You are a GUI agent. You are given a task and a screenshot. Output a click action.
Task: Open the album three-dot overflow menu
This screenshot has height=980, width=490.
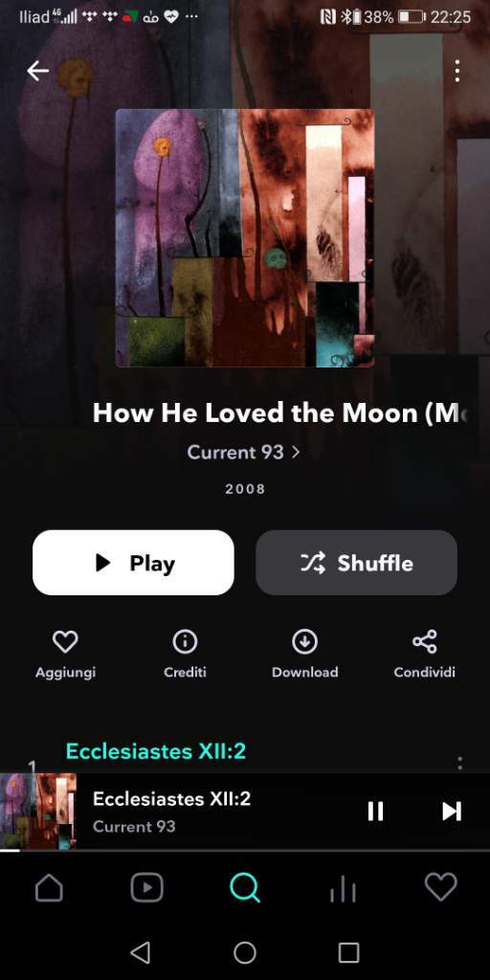pos(457,71)
